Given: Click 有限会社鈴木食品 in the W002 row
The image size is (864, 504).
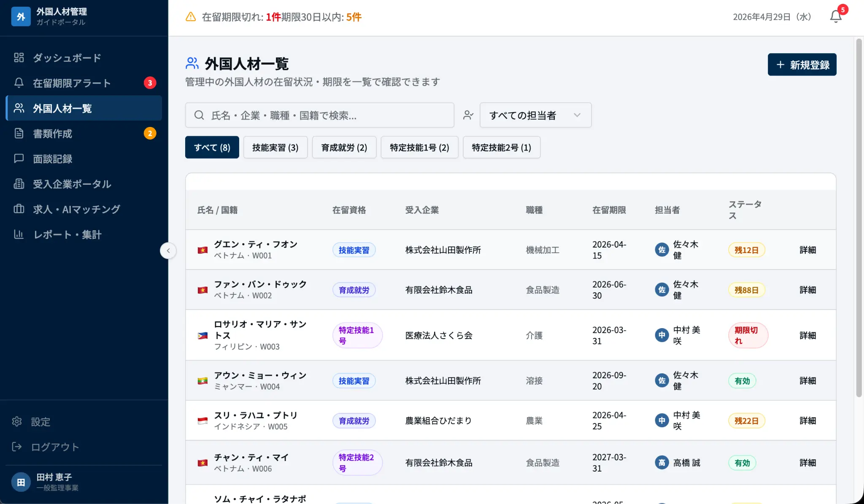Looking at the screenshot, I should tap(439, 290).
